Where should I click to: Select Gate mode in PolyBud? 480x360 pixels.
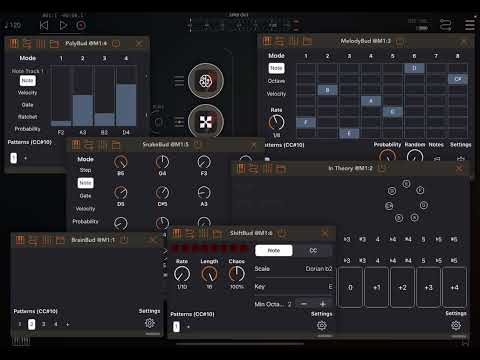pos(27,105)
